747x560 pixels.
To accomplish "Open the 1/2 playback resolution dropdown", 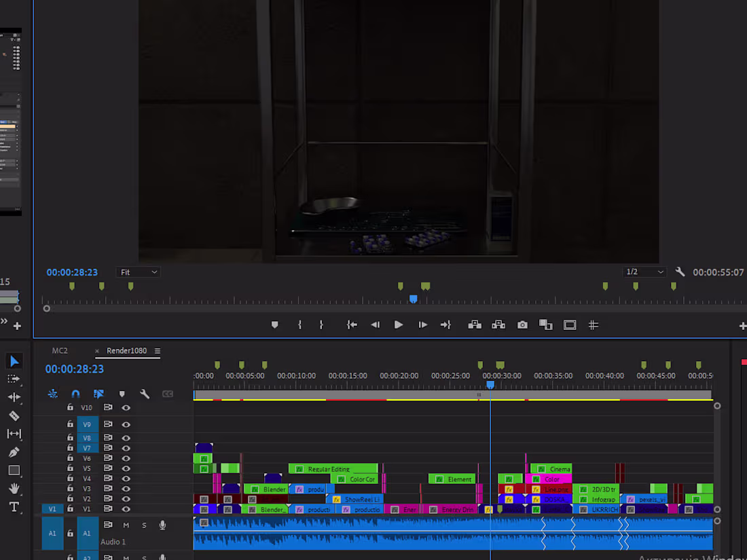I will point(644,272).
